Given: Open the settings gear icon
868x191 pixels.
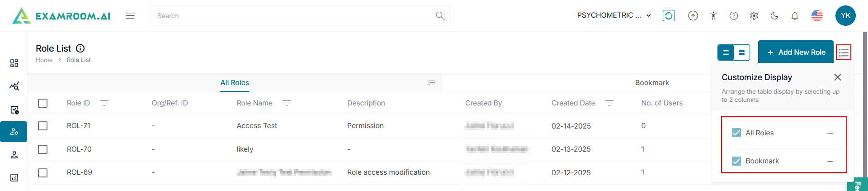Looking at the screenshot, I should (x=754, y=16).
